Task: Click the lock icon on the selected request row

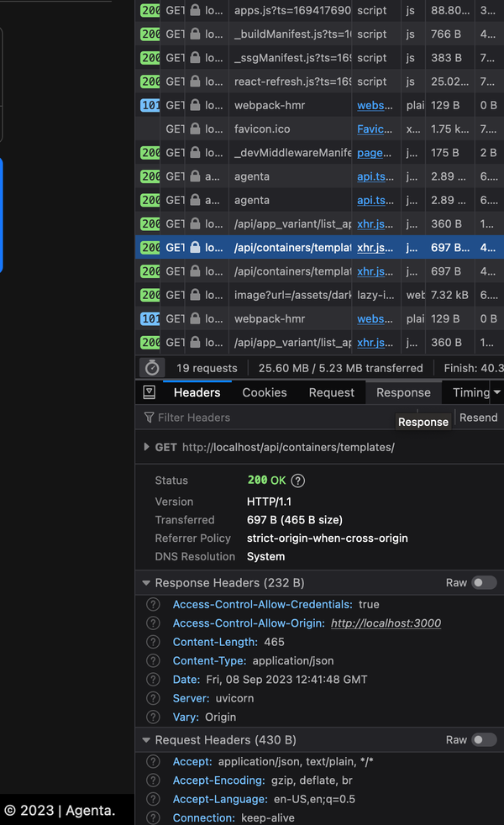Action: [195, 248]
